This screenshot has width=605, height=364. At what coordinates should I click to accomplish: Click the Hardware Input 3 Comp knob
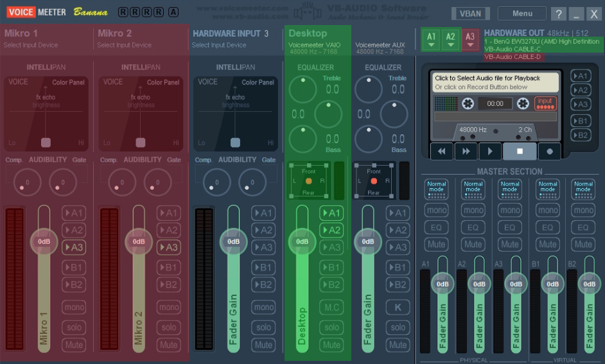217,182
